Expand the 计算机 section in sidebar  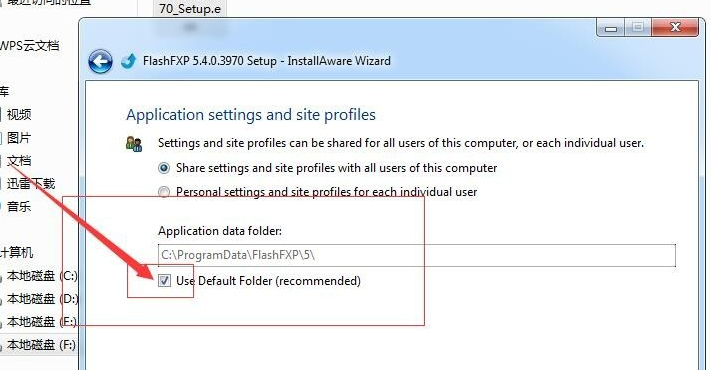click(16, 253)
